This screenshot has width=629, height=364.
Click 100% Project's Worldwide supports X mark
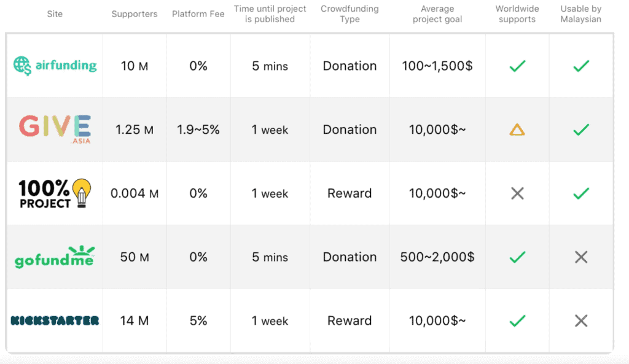pyautogui.click(x=517, y=193)
